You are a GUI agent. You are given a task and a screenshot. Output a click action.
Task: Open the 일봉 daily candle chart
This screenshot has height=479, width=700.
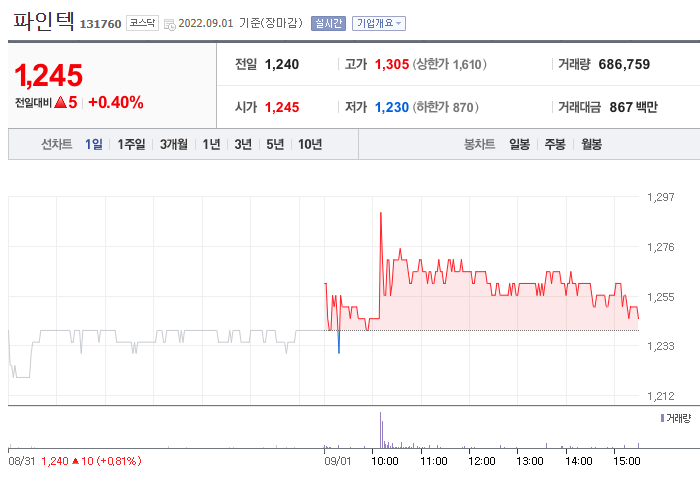519,144
